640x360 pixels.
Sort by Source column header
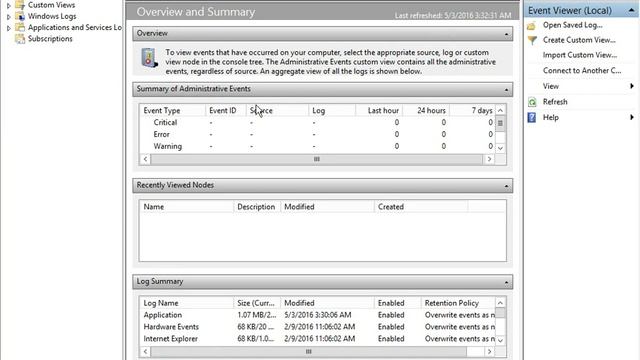point(278,111)
